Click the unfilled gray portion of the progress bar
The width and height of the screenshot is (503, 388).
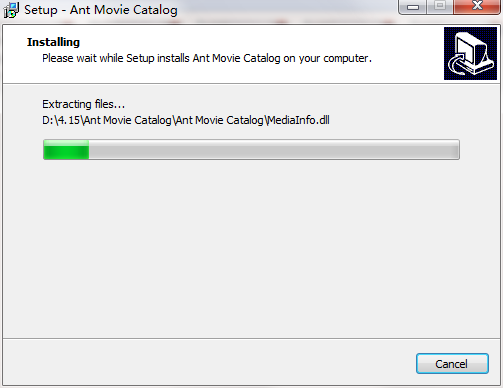point(274,150)
